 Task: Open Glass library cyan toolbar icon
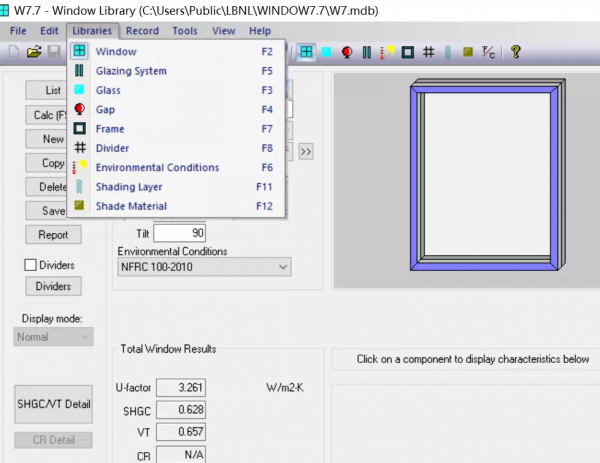[x=326, y=52]
